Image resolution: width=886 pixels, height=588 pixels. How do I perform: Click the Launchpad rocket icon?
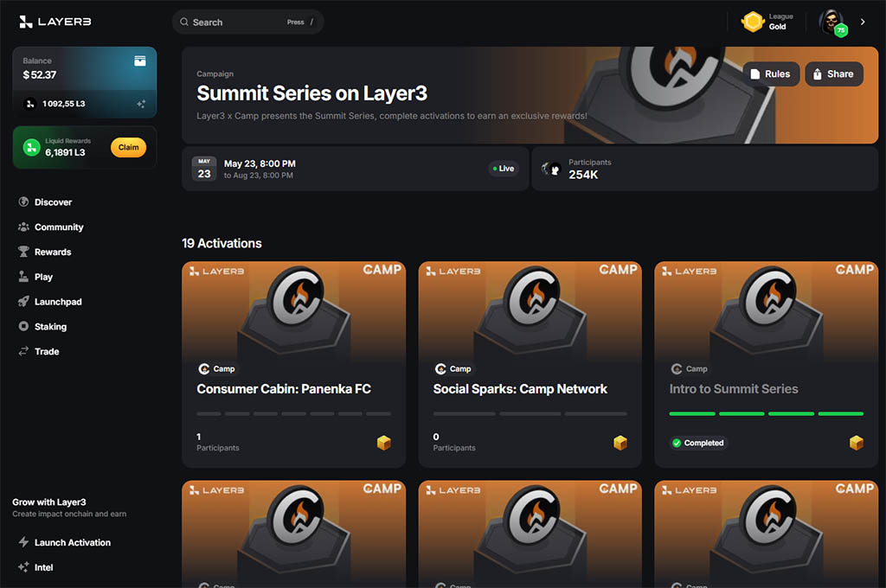tap(23, 301)
